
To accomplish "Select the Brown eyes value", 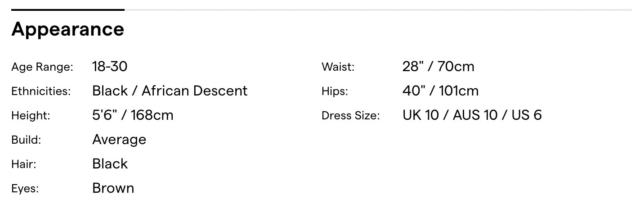I will 113,188.
